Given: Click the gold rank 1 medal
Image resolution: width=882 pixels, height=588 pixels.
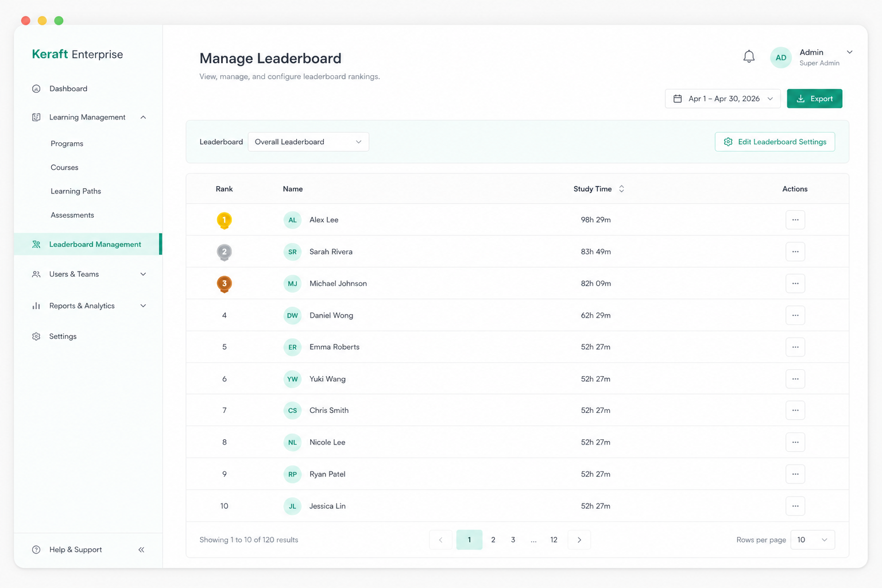Looking at the screenshot, I should (225, 220).
